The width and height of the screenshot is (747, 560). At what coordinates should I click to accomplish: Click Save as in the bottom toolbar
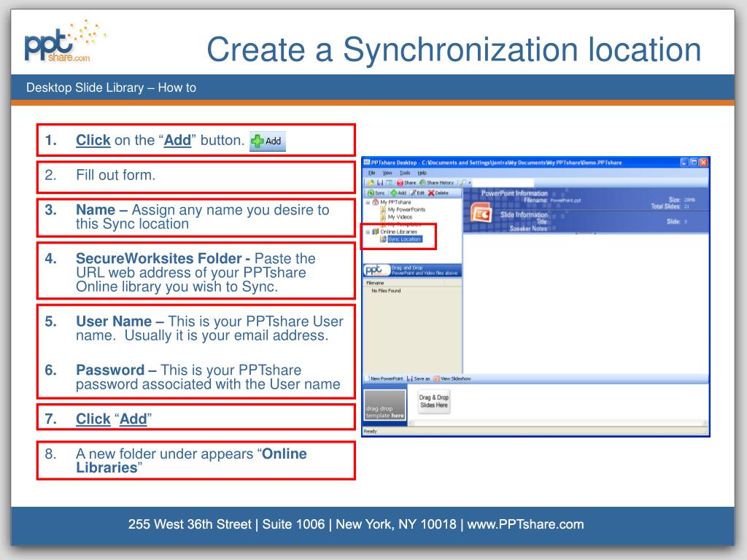(x=419, y=379)
